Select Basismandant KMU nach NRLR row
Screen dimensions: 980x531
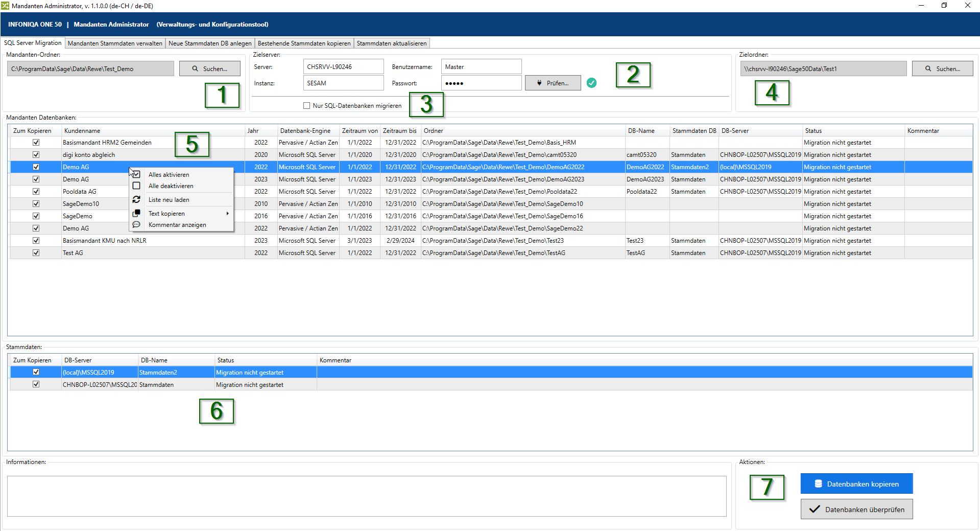pyautogui.click(x=491, y=241)
